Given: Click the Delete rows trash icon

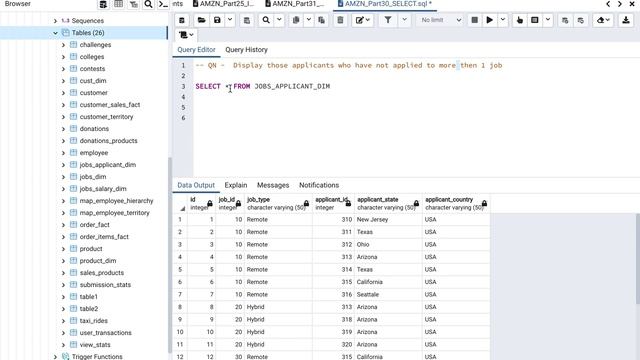Looking at the screenshot, I should 340,20.
